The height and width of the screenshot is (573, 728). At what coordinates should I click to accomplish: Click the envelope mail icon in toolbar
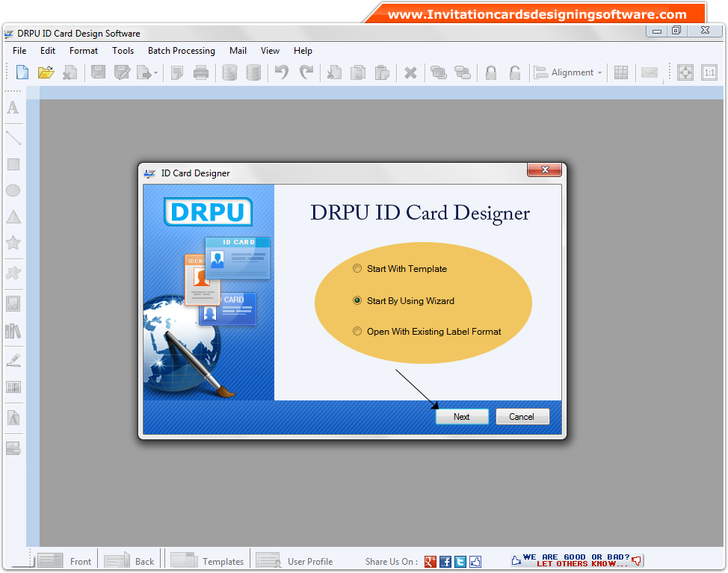649,72
